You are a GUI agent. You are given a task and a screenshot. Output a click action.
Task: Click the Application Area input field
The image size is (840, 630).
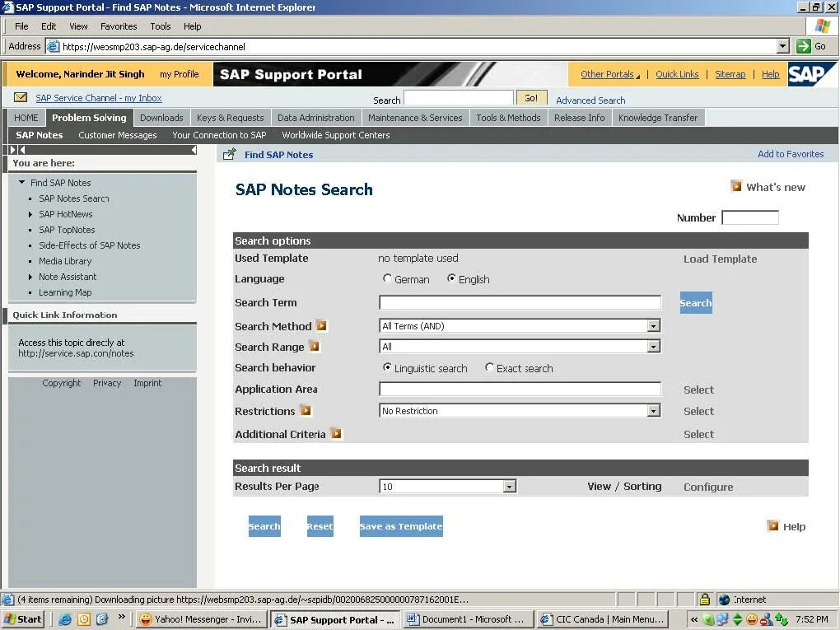click(x=520, y=389)
